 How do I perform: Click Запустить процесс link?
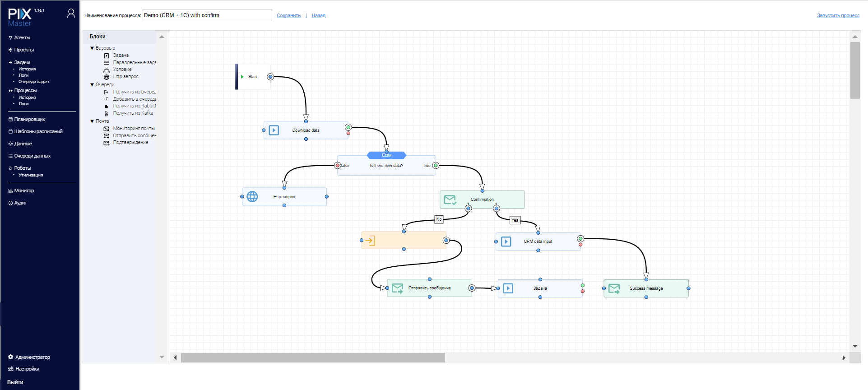tap(838, 15)
